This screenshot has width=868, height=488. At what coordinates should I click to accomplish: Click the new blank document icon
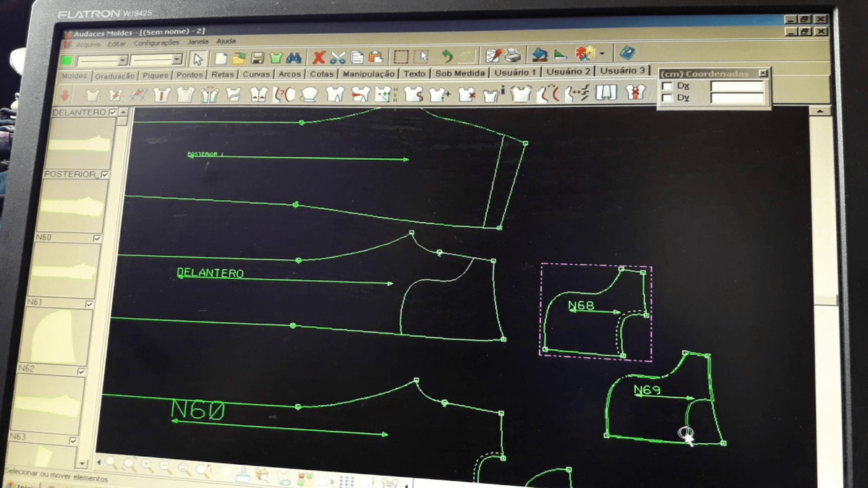click(221, 59)
